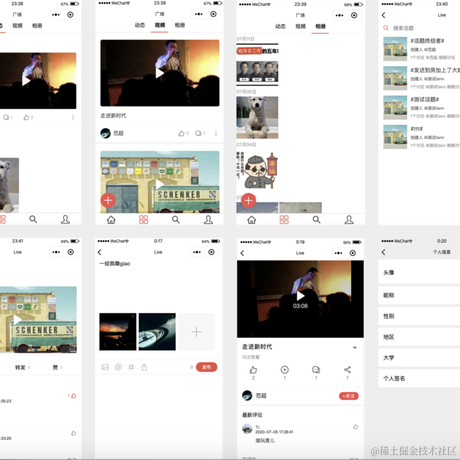The height and width of the screenshot is (460, 460).
Task: Tap search icon in 视频-tab screen bottom bar
Action: tap(176, 219)
